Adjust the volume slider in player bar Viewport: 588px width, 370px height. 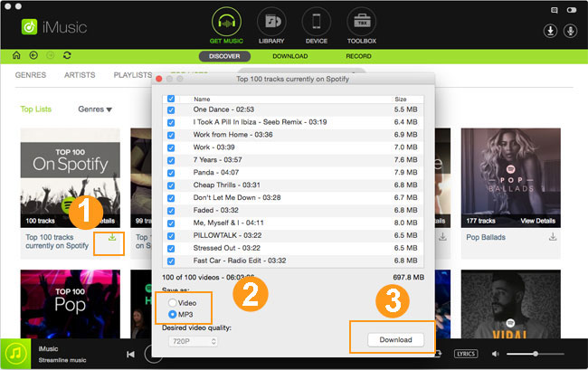(536, 354)
